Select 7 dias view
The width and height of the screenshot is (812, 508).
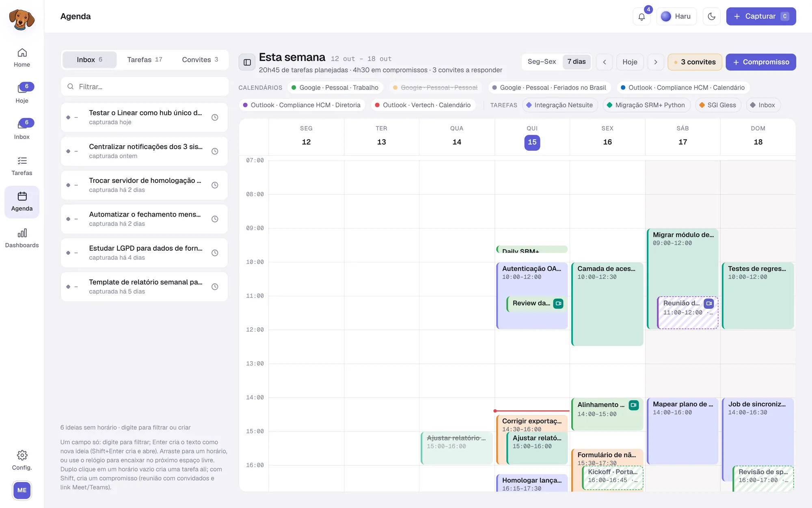pos(577,62)
